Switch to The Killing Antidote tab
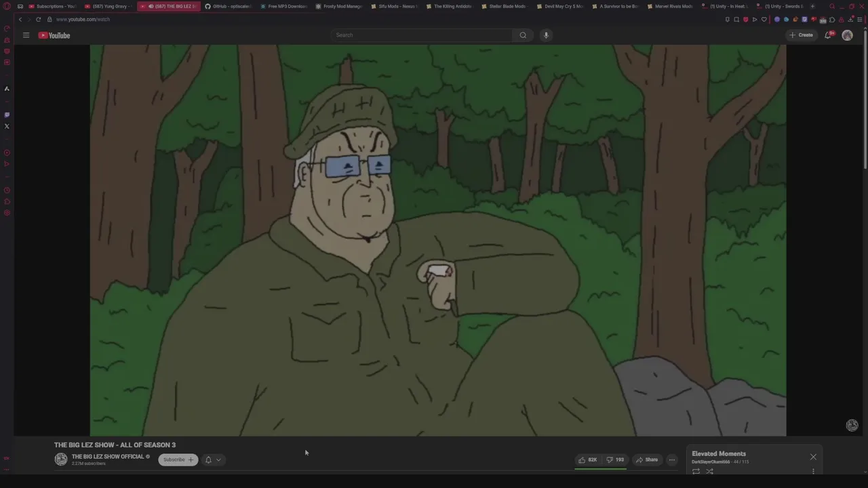Viewport: 868px width, 488px height. click(450, 6)
